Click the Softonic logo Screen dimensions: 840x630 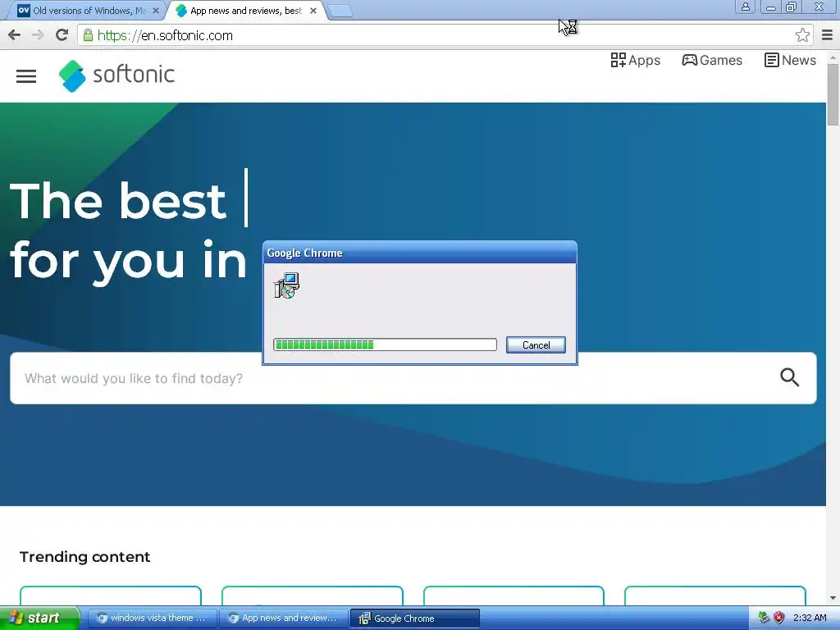click(x=116, y=75)
